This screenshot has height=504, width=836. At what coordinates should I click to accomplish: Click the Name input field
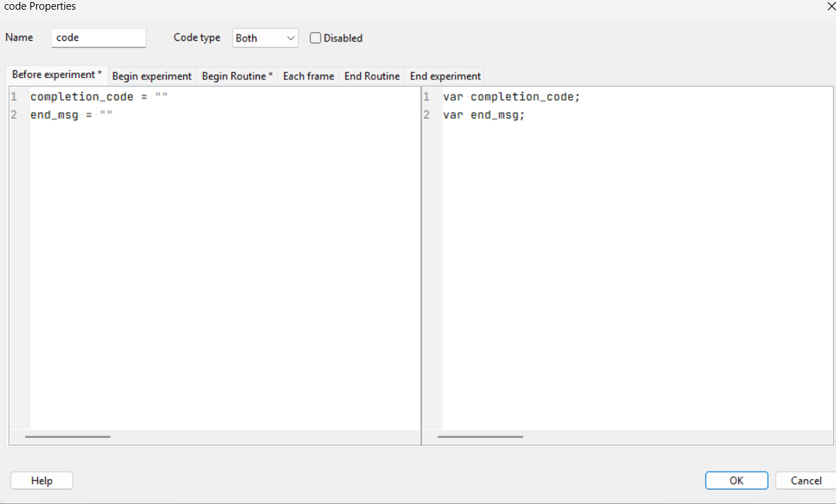point(99,38)
